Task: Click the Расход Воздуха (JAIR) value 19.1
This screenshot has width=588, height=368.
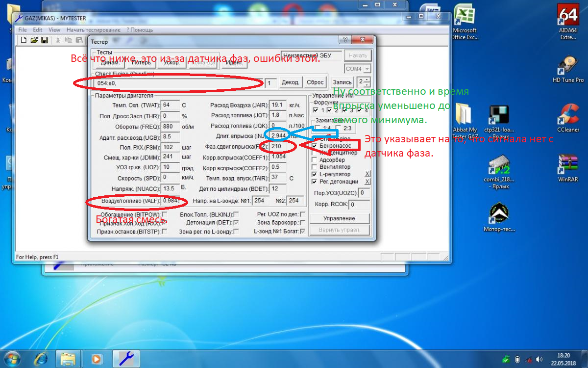Action: (x=278, y=105)
